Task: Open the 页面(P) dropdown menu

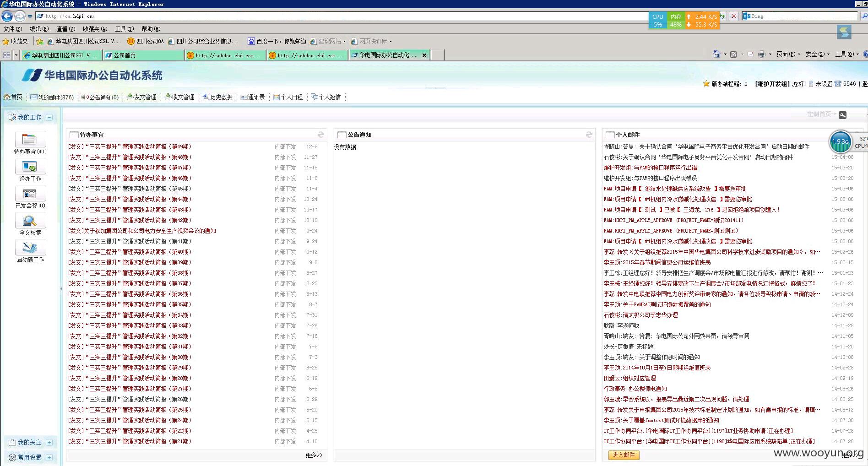Action: click(x=788, y=54)
